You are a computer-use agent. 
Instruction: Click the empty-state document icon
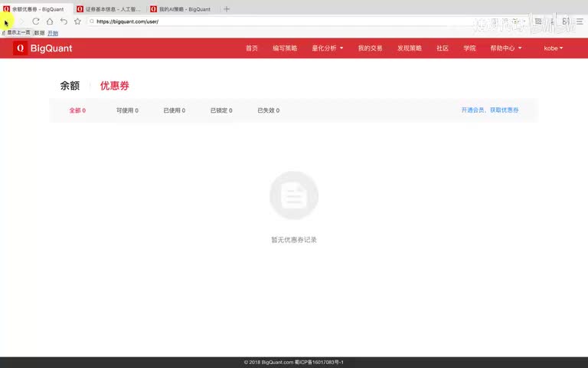(294, 195)
